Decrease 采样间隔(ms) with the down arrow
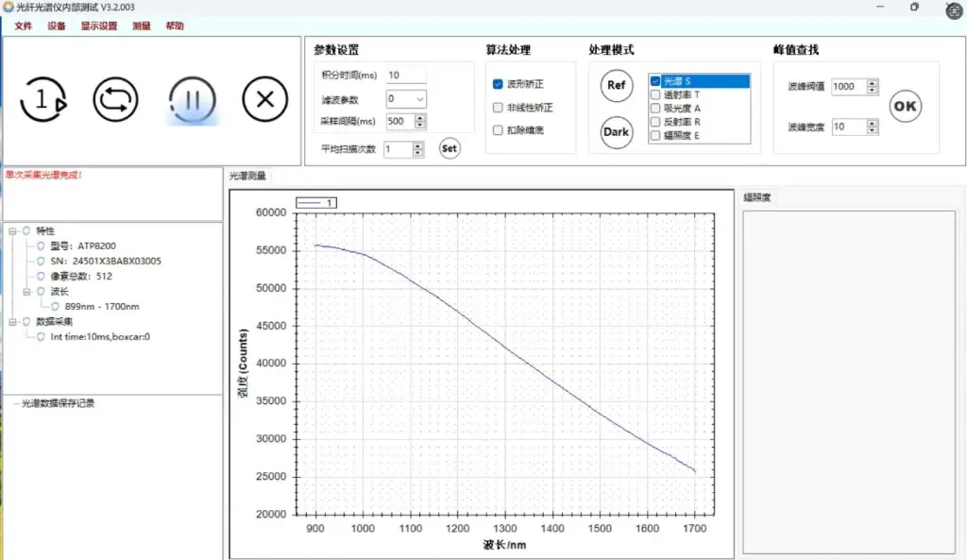Image resolution: width=967 pixels, height=560 pixels. click(420, 126)
